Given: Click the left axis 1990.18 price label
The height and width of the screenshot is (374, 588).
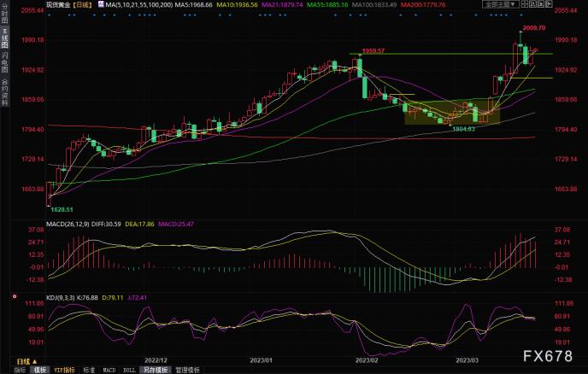Looking at the screenshot, I should point(32,40).
